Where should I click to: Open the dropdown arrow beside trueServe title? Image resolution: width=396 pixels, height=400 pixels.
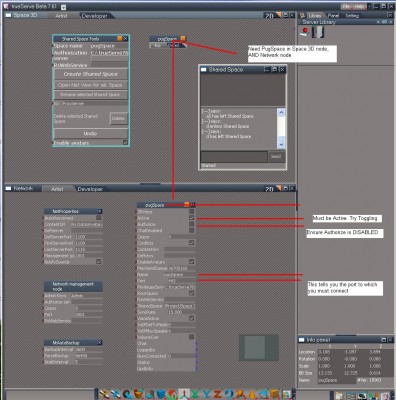tap(64, 7)
